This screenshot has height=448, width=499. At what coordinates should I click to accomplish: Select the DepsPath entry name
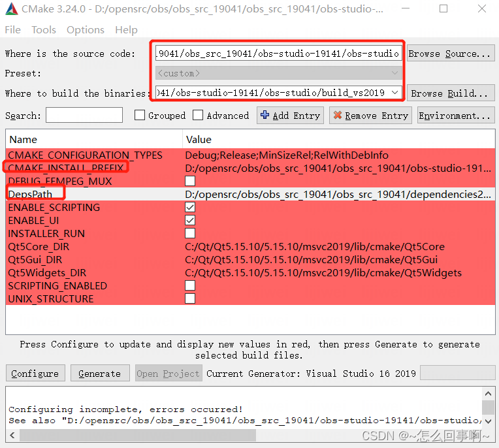coord(30,194)
